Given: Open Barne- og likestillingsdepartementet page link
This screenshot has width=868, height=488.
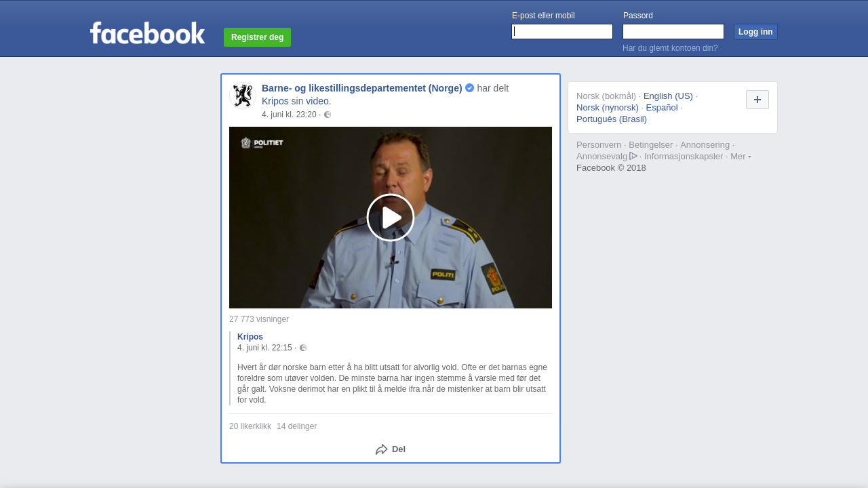Looking at the screenshot, I should (x=361, y=88).
